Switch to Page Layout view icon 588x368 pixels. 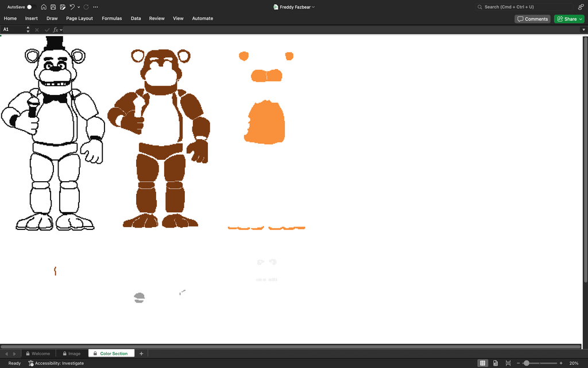tap(496, 363)
